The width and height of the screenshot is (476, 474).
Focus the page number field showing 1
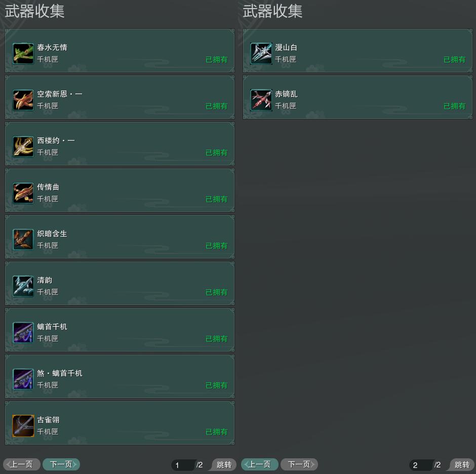183,465
